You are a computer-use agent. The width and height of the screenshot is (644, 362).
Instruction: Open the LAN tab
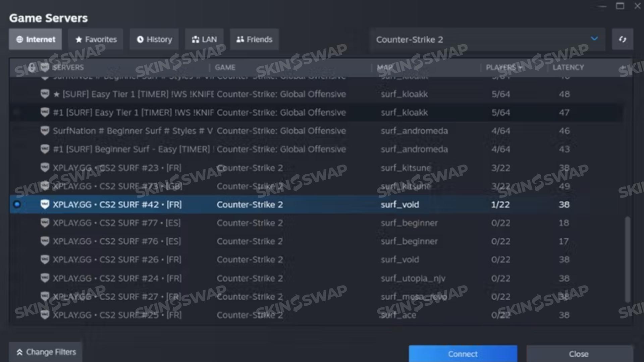(x=204, y=40)
